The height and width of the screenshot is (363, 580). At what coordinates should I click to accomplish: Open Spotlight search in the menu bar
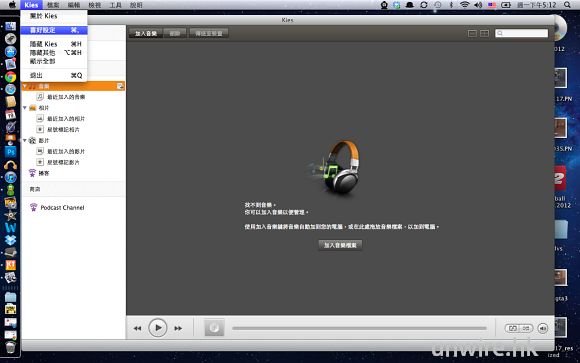point(567,5)
